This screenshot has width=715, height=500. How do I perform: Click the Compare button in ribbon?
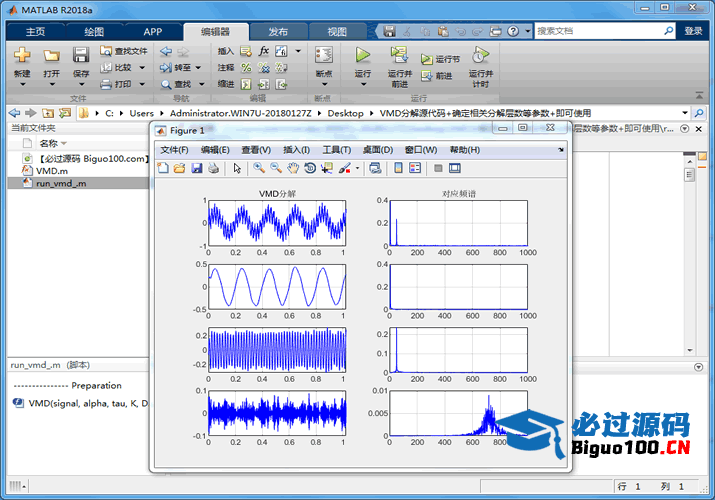(117, 67)
